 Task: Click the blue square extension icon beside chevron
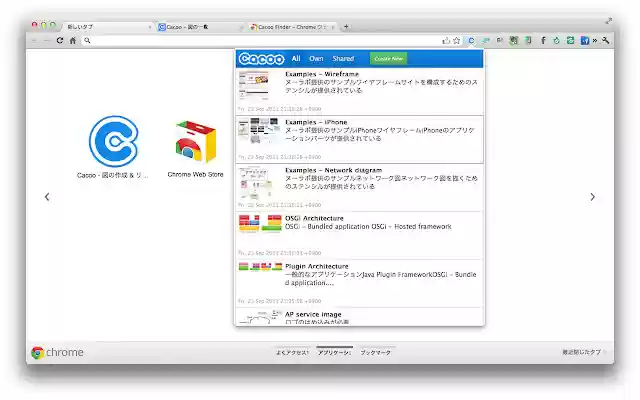coord(585,40)
